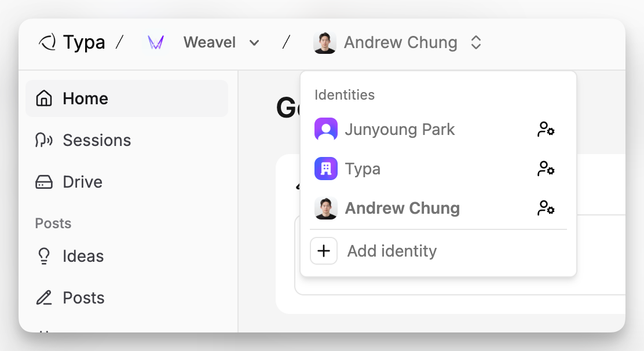
Task: Click the Ideas lightbulb icon
Action: coord(44,256)
